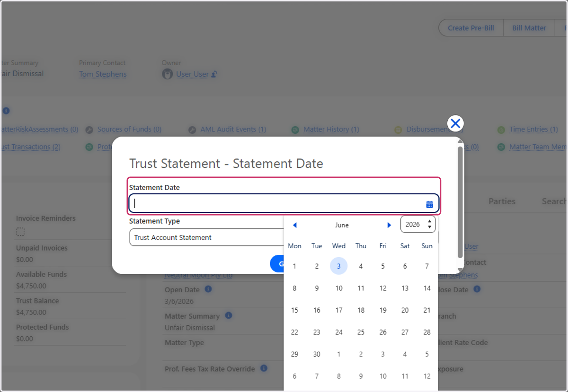
Task: Open MatterRiskAssessments (0) link
Action: click(39, 129)
